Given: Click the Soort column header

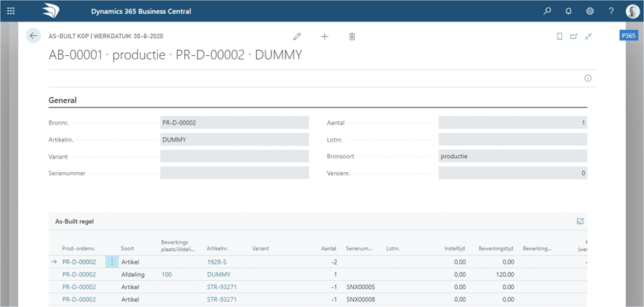Looking at the screenshot, I should (127, 248).
